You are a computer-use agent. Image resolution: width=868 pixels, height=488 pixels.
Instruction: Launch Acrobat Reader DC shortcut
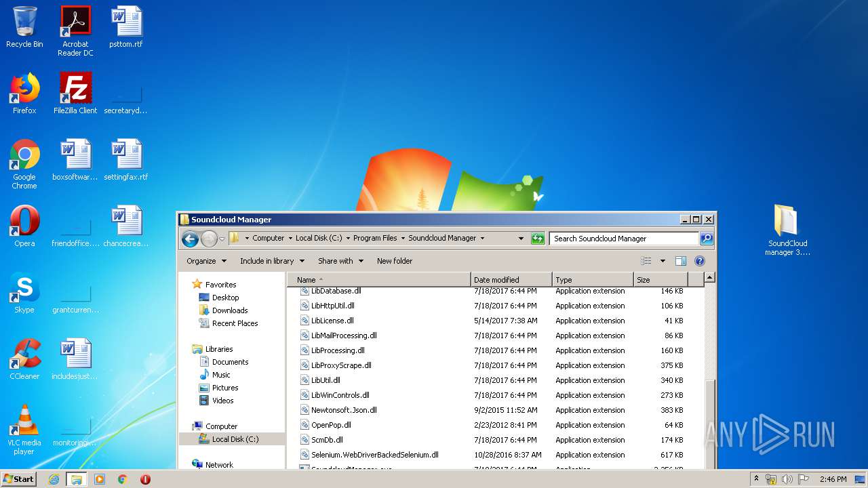point(75,31)
